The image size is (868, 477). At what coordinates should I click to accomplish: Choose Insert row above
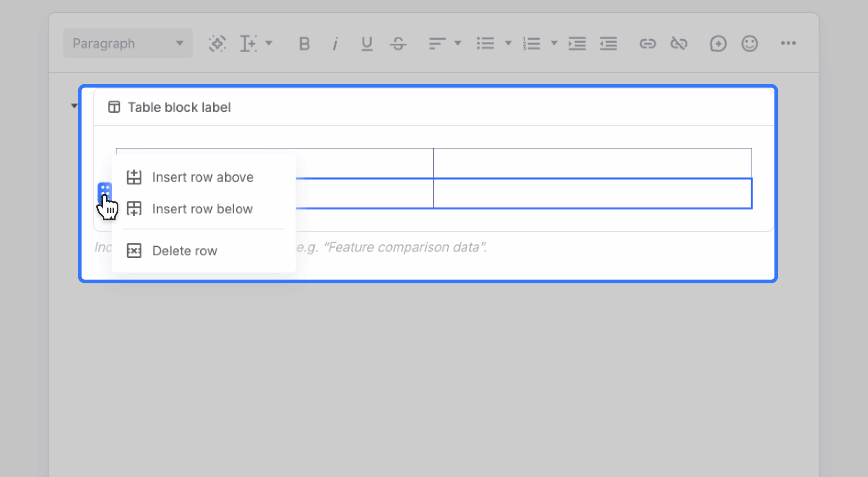(203, 177)
